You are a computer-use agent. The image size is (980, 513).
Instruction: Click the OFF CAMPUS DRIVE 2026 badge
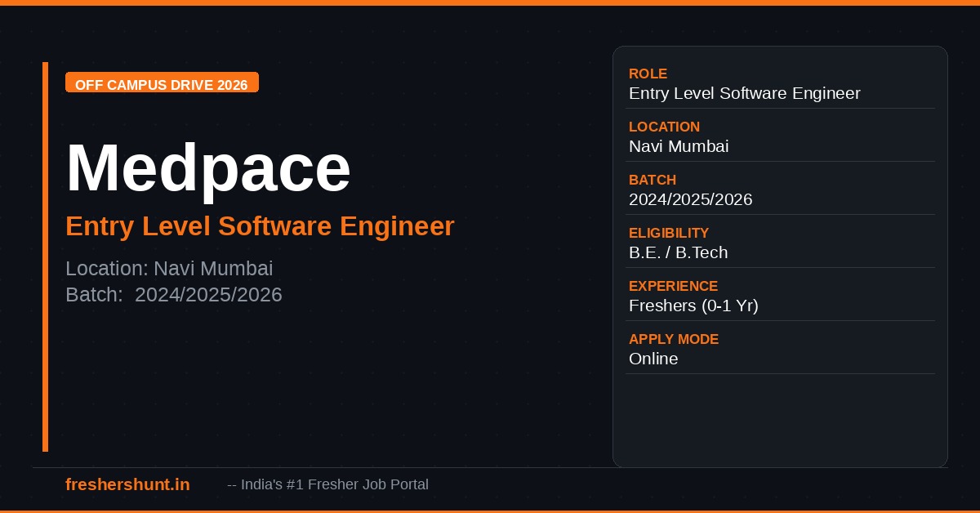pyautogui.click(x=162, y=83)
